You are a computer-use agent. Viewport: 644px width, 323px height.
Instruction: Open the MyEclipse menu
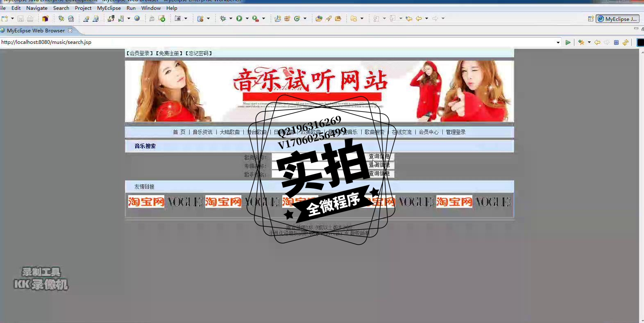[x=109, y=8]
